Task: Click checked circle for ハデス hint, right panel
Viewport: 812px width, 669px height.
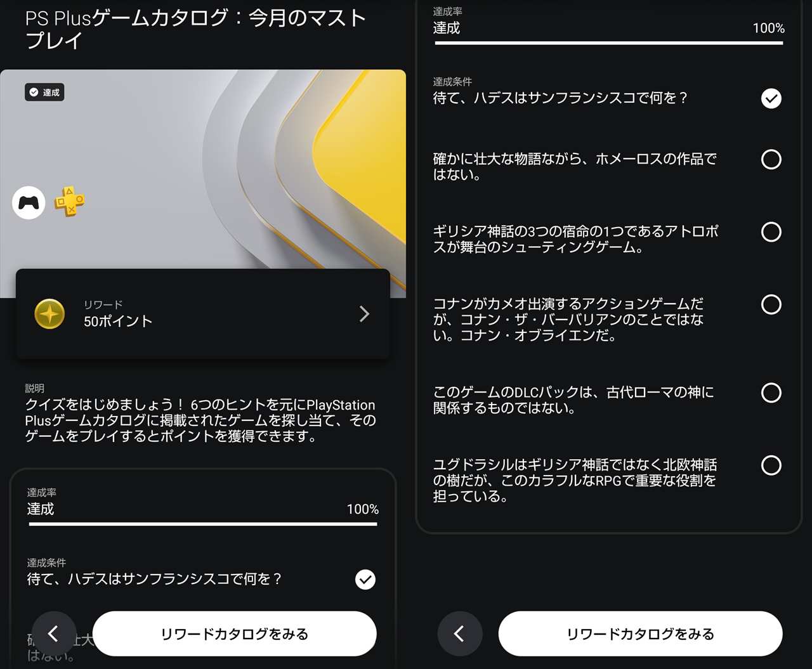Action: tap(771, 98)
